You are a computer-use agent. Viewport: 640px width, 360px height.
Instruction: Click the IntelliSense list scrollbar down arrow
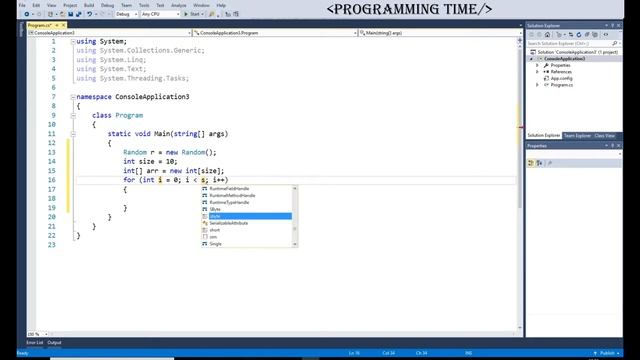click(x=295, y=244)
